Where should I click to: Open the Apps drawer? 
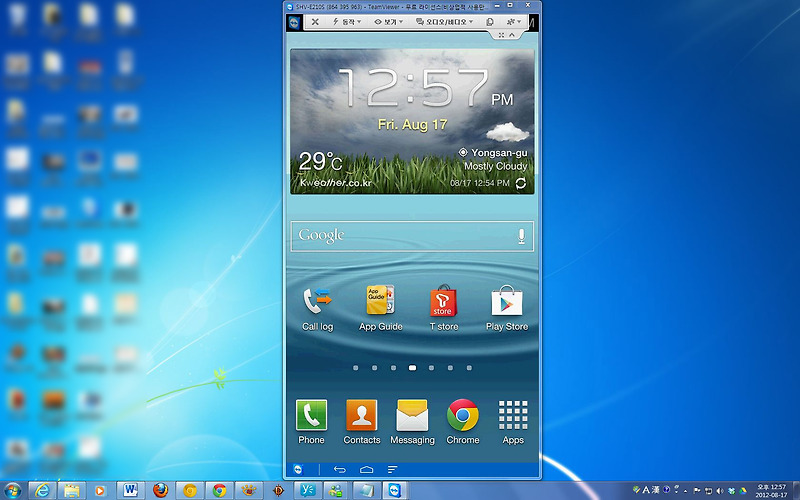pyautogui.click(x=513, y=422)
